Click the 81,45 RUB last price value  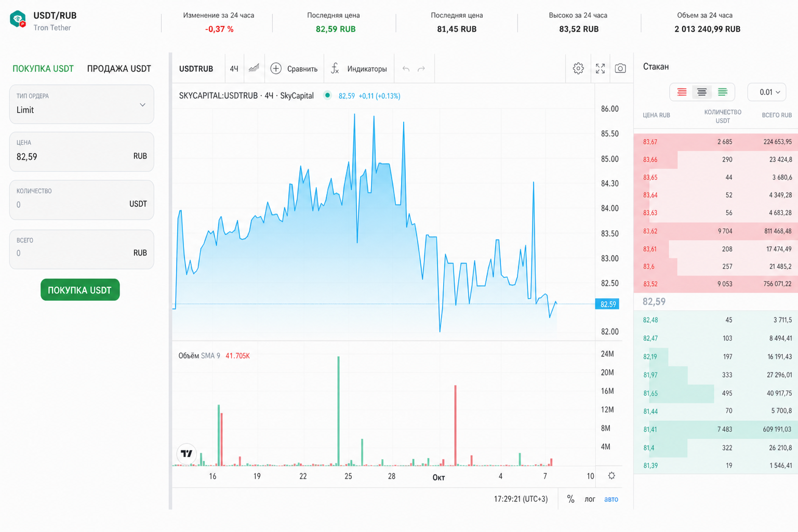tap(457, 29)
